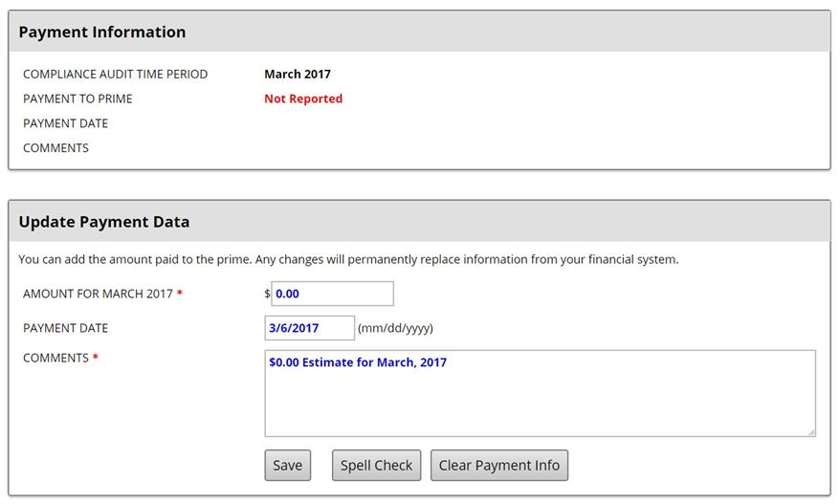Click the 'Compliance Audit Time Period' label
The width and height of the screenshot is (840, 504).
coord(115,74)
